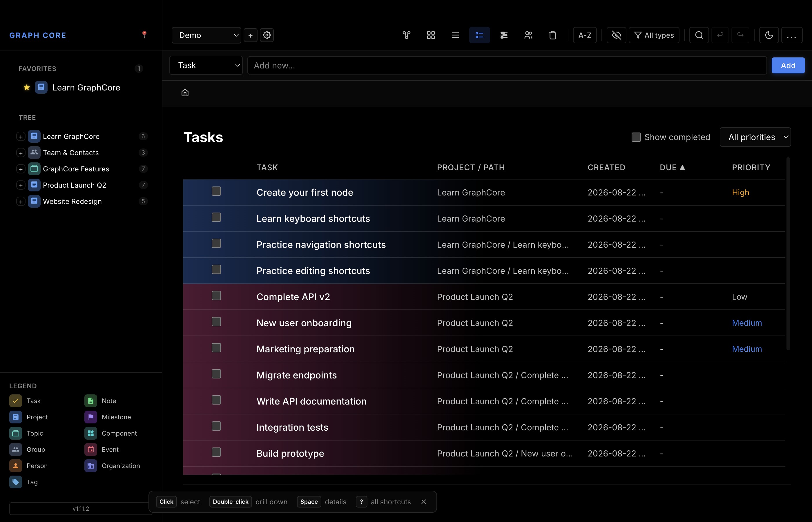Click the Person legend icon
Image resolution: width=812 pixels, height=522 pixels.
[x=16, y=466]
